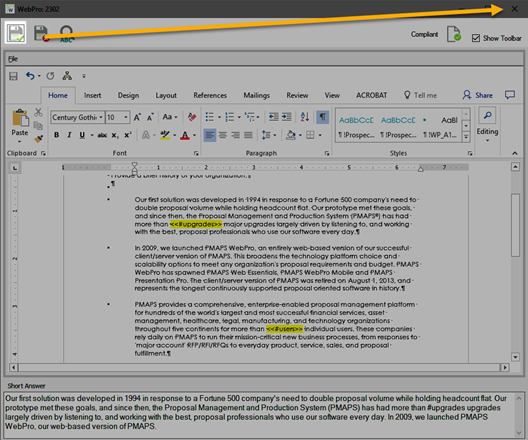Open the Layout ribbon tab
Viewport: 528px width, 440px height.
pyautogui.click(x=166, y=95)
